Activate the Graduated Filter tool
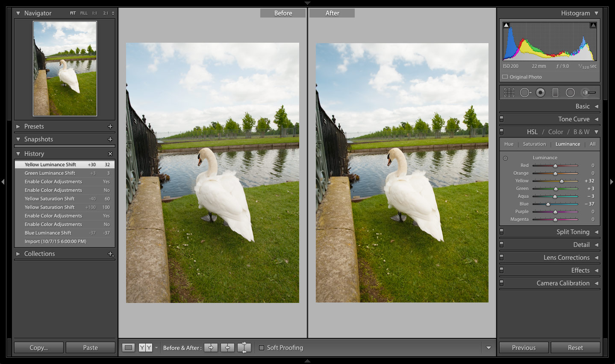This screenshot has height=364, width=615. (x=555, y=92)
